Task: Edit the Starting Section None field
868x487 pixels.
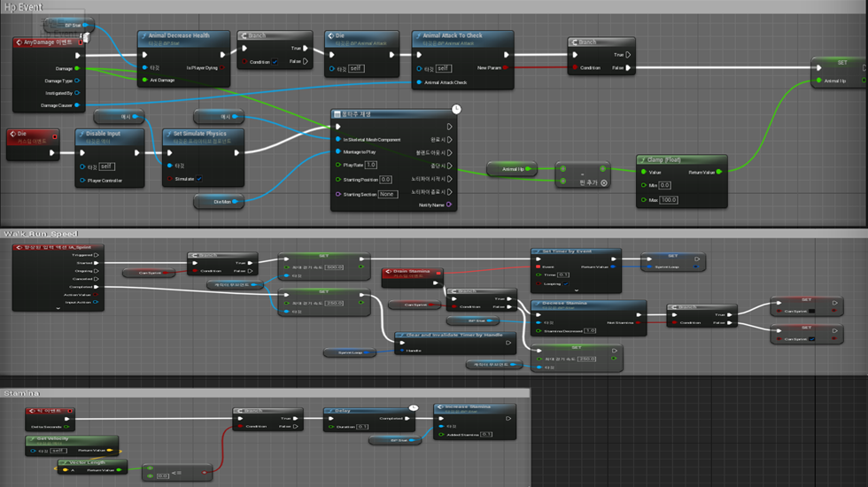Action: click(388, 194)
